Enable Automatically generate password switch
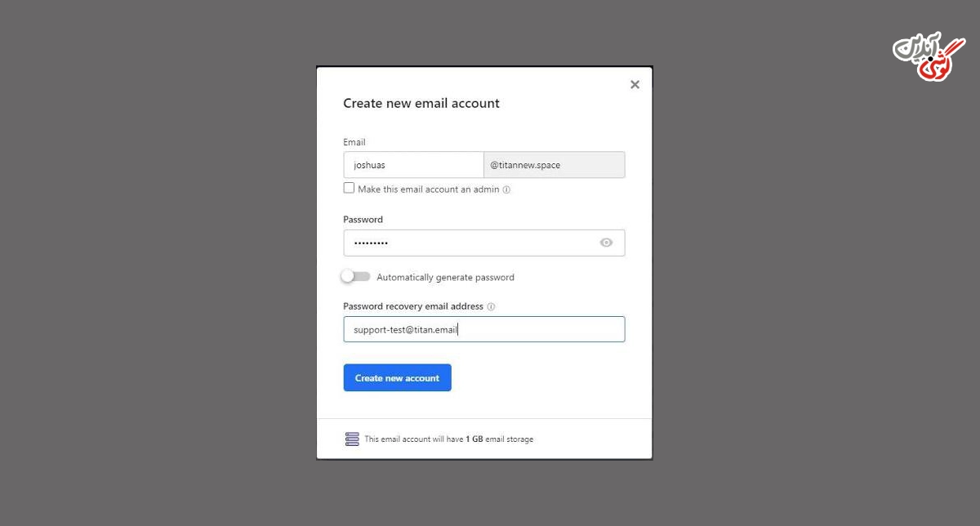The height and width of the screenshot is (526, 980). pyautogui.click(x=355, y=277)
